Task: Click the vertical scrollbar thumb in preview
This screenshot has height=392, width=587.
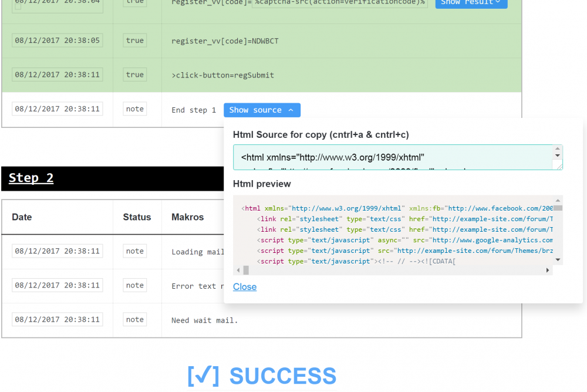Action: pos(558,208)
